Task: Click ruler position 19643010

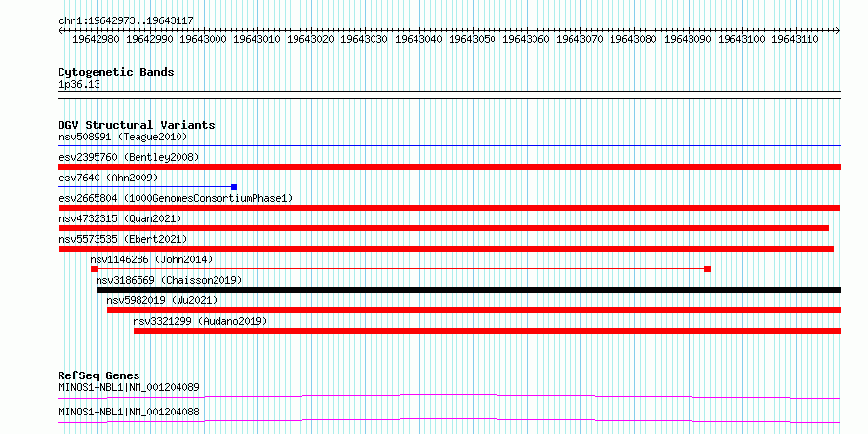Action: coord(256,39)
